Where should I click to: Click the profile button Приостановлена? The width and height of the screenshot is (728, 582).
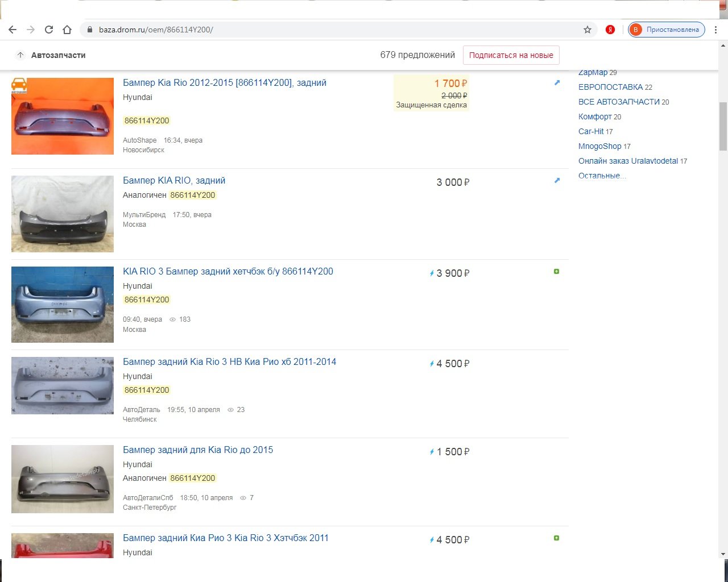pyautogui.click(x=667, y=30)
